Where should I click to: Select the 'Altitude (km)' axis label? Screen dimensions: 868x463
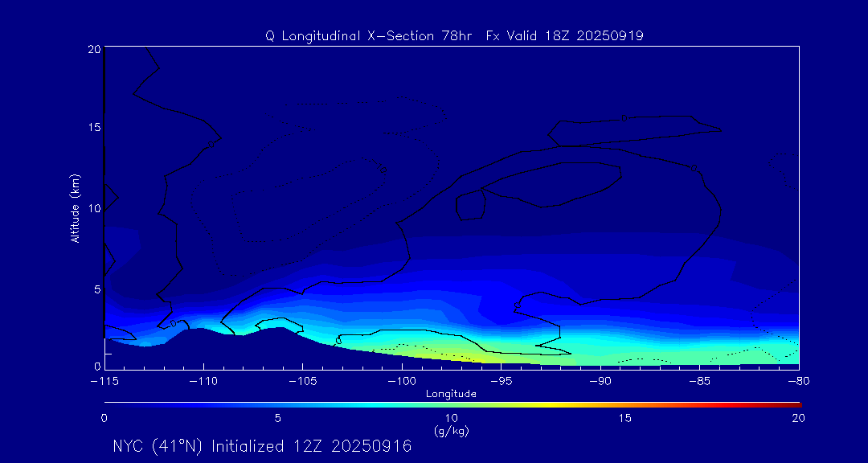pos(75,208)
